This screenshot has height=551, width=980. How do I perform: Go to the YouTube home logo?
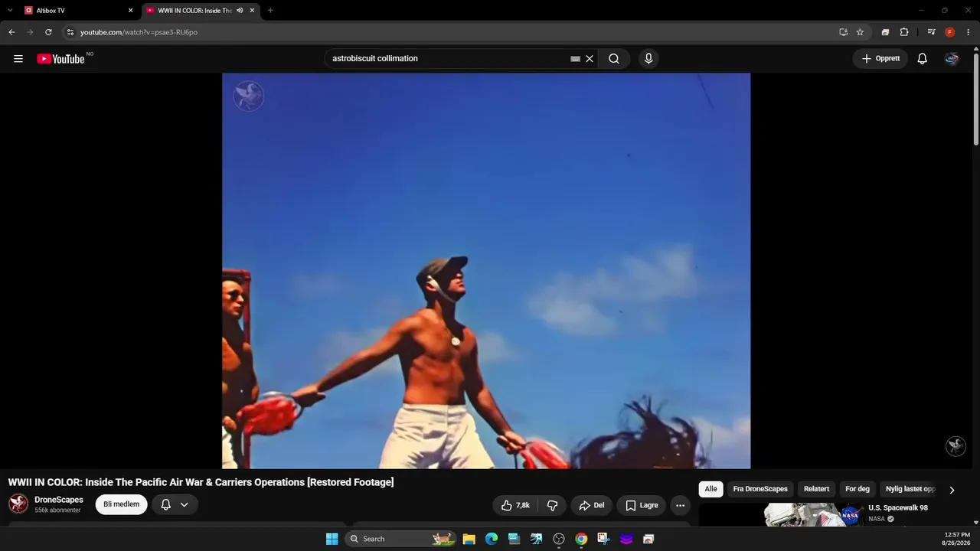(60, 59)
